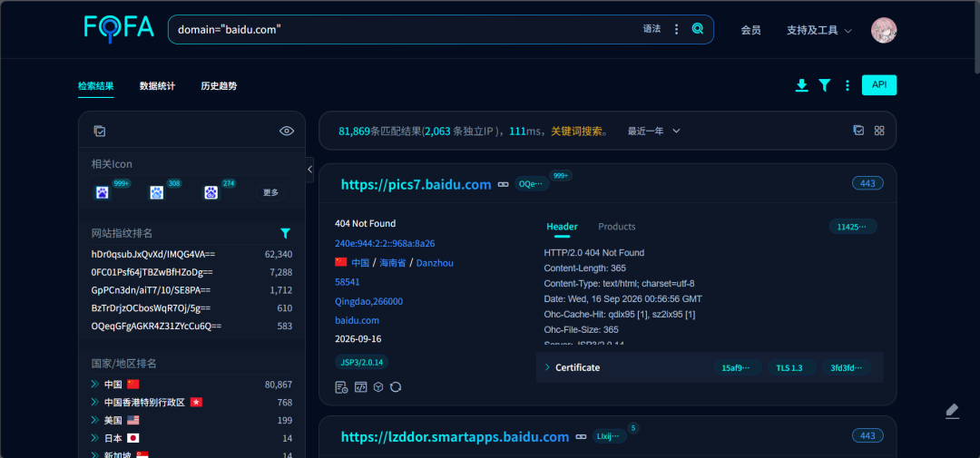Click the link icon next to pics7.baidu.com
This screenshot has height=458, width=980.
pyautogui.click(x=503, y=184)
